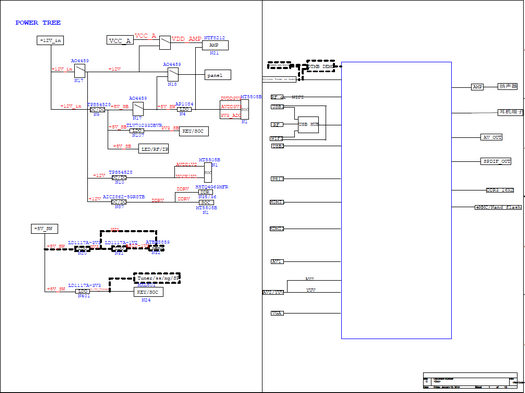The image size is (525, 393).
Task: Select the +5V_SW source box
Action: (45, 229)
